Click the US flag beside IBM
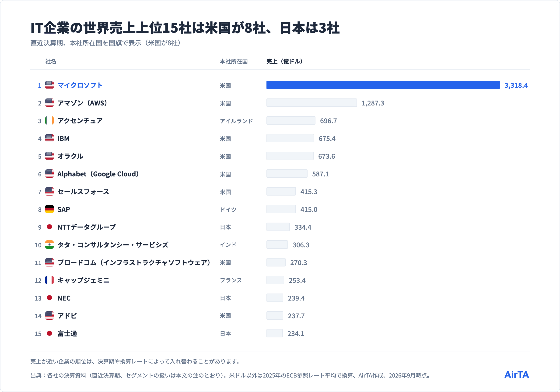 click(49, 138)
